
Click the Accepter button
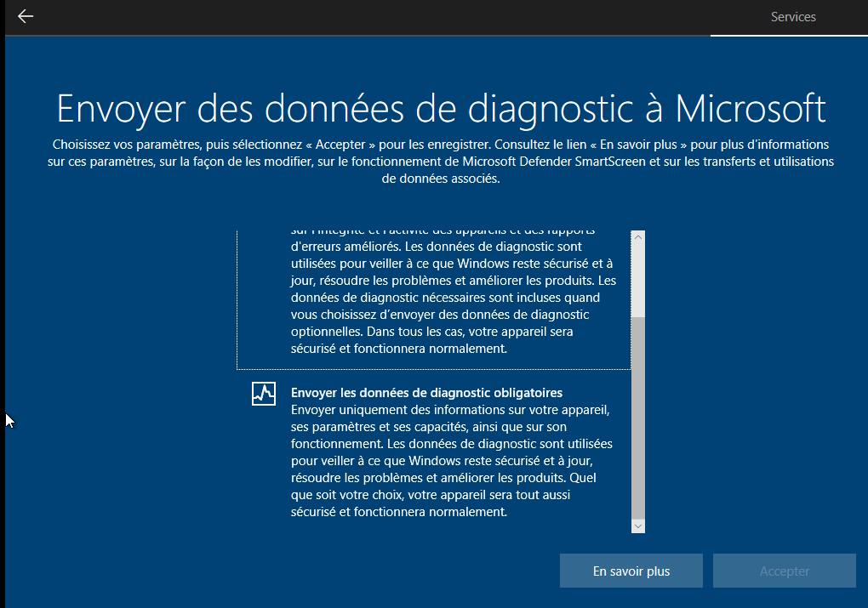(785, 571)
